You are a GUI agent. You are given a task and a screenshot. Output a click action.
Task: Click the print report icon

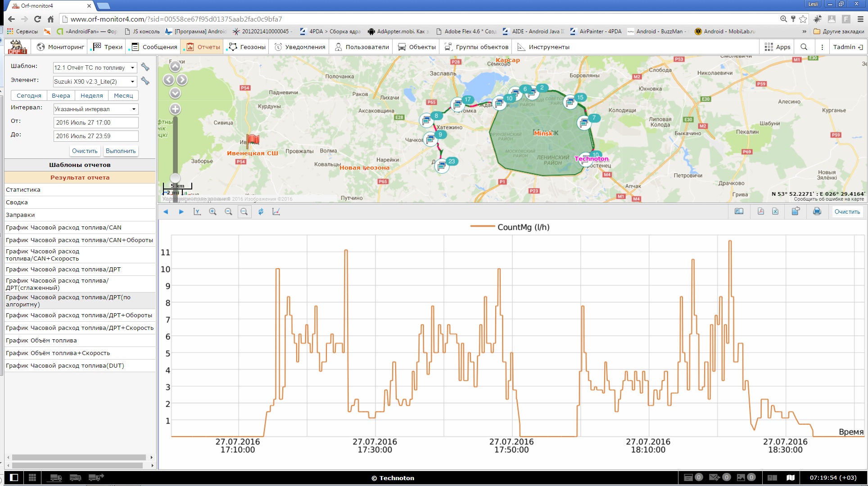click(x=817, y=211)
